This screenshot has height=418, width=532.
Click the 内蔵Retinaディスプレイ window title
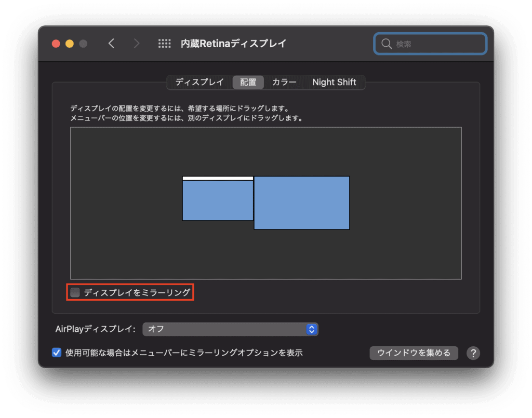pyautogui.click(x=233, y=44)
